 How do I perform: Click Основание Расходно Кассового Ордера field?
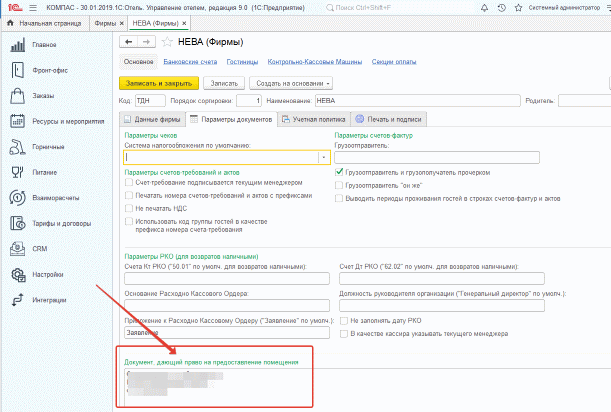(x=227, y=305)
